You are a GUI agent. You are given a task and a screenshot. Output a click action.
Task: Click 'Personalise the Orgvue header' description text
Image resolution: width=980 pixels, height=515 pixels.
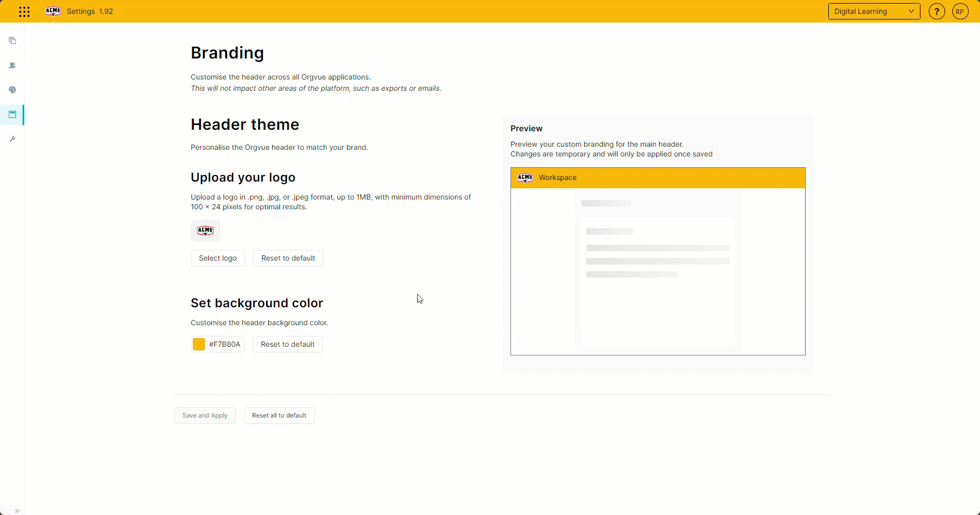(279, 147)
